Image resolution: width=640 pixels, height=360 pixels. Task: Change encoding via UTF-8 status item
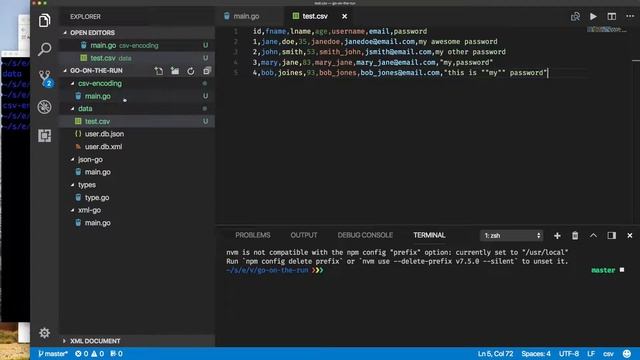(569, 353)
